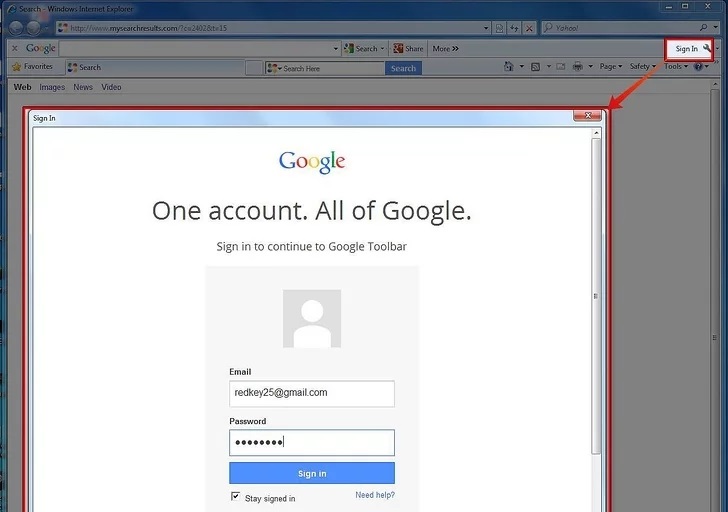
Task: Click the Google Toolbar Search button
Action: 362,48
